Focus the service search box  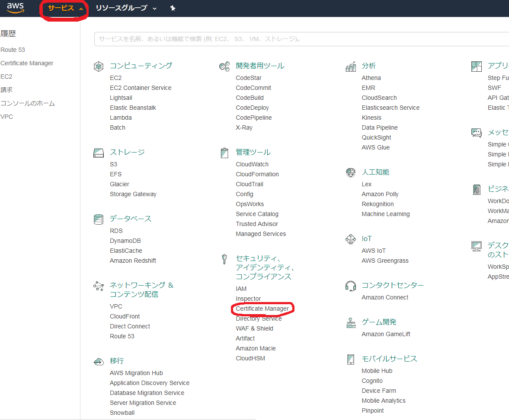[x=301, y=39]
